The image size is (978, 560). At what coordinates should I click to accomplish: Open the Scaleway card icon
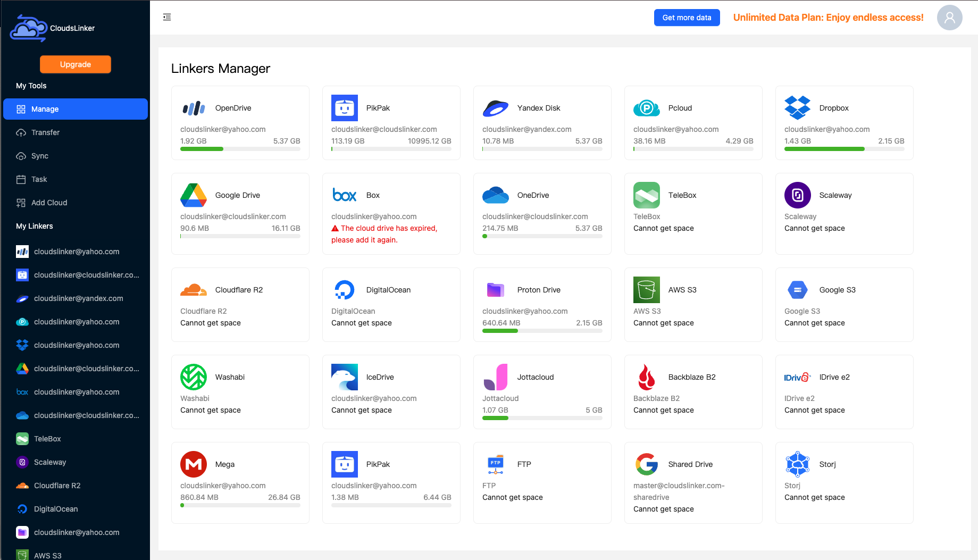(798, 195)
